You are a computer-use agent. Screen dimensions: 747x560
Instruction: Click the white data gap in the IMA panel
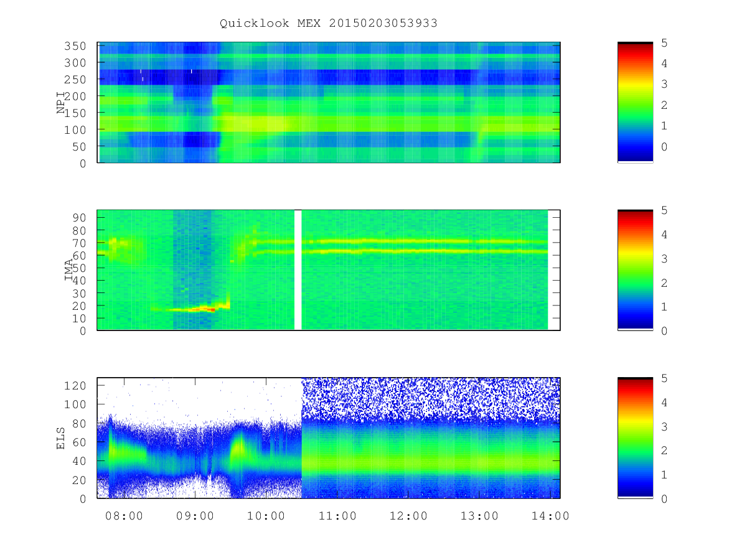click(x=298, y=270)
